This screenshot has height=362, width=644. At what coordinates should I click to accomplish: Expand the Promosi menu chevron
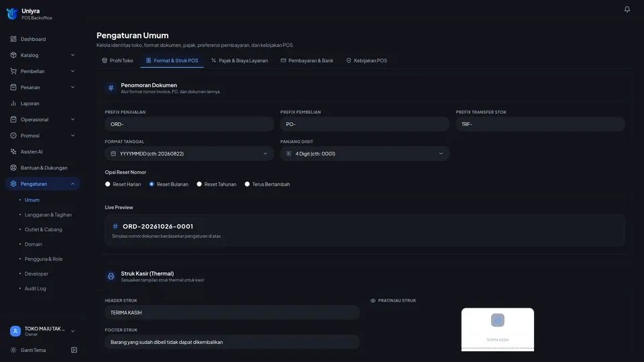tap(72, 135)
